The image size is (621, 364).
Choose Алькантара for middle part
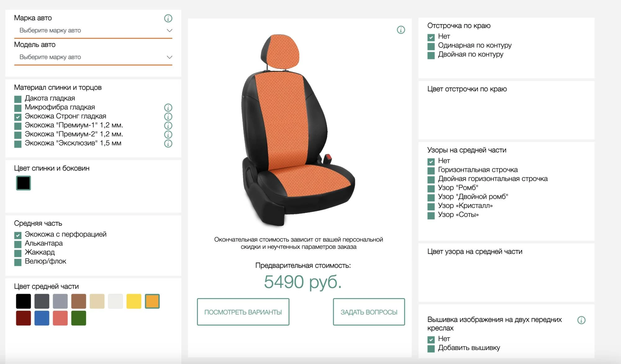[x=18, y=245]
